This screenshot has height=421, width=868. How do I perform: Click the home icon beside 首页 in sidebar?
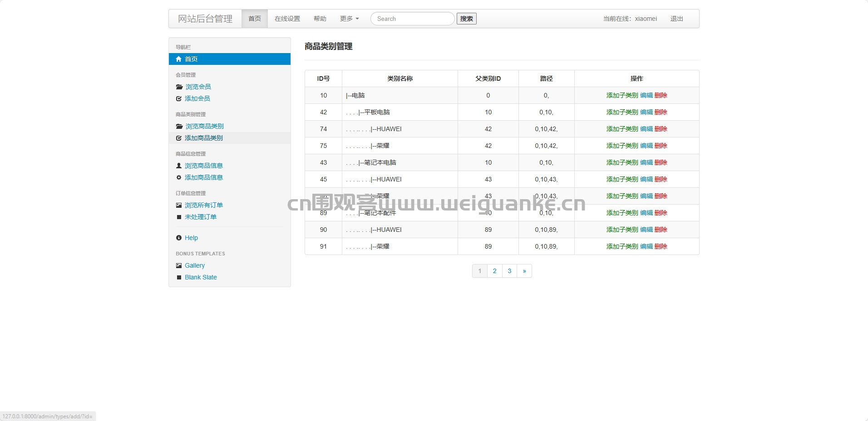(179, 59)
